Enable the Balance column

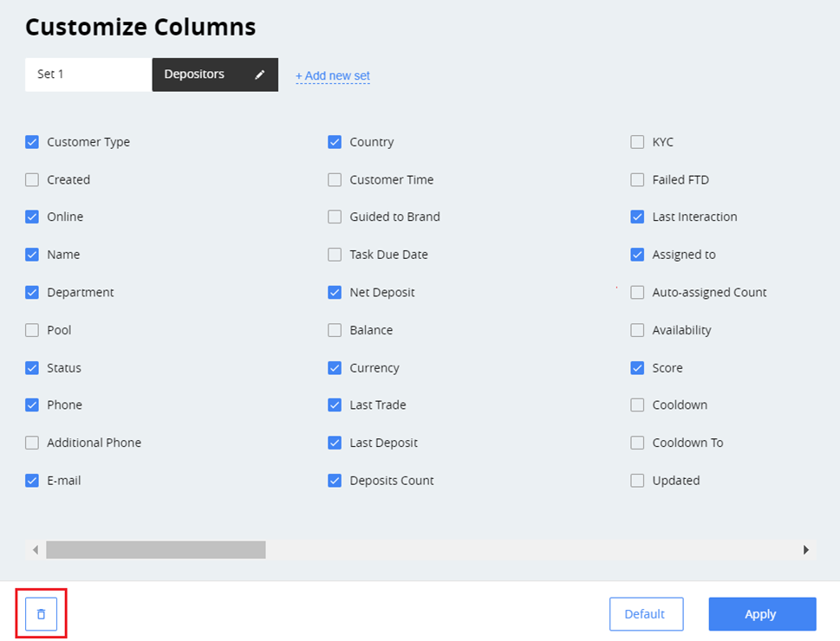[x=335, y=330]
